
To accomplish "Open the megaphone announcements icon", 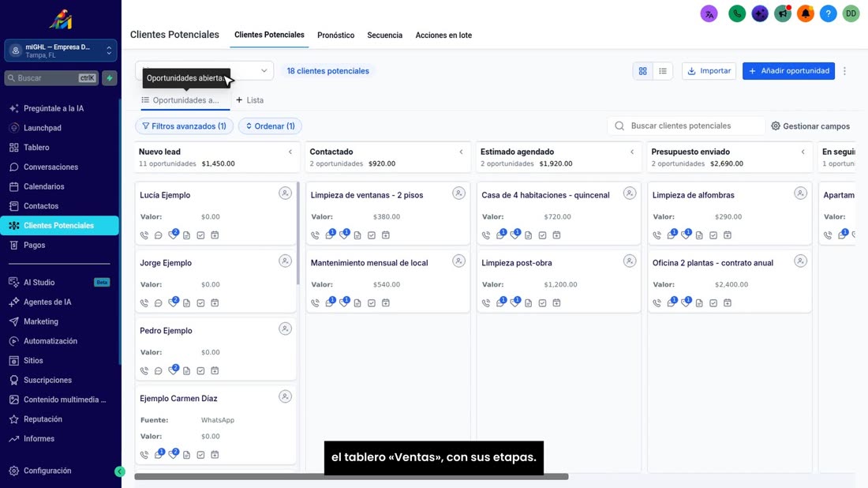I will pos(782,14).
